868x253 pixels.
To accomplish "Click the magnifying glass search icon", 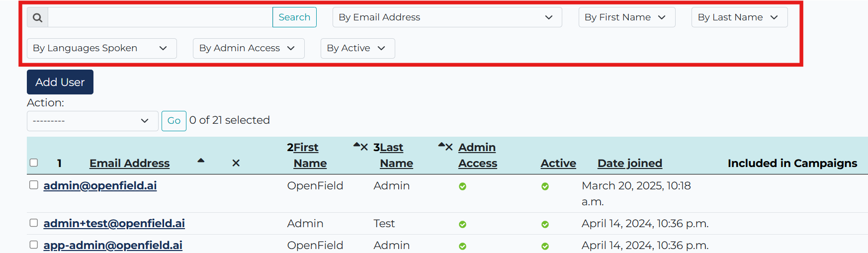I will (x=38, y=17).
